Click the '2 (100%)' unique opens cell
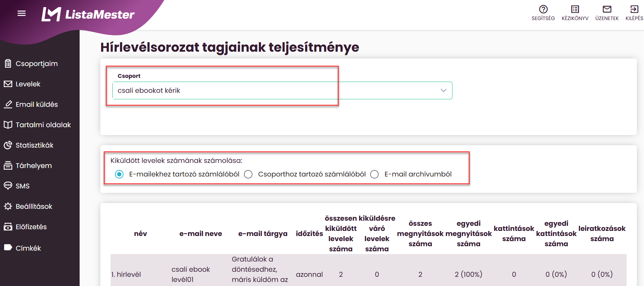Viewport: 644px width, 286px height. point(468,274)
